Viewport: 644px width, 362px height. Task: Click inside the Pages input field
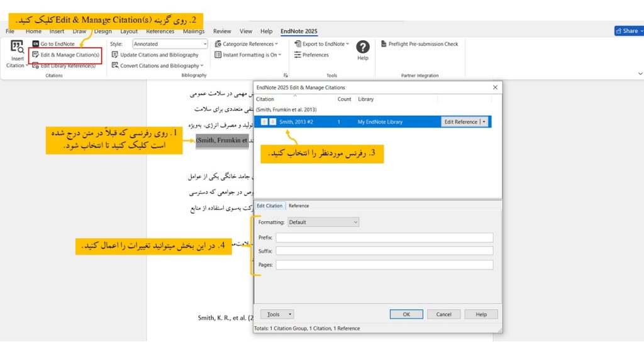[383, 265]
